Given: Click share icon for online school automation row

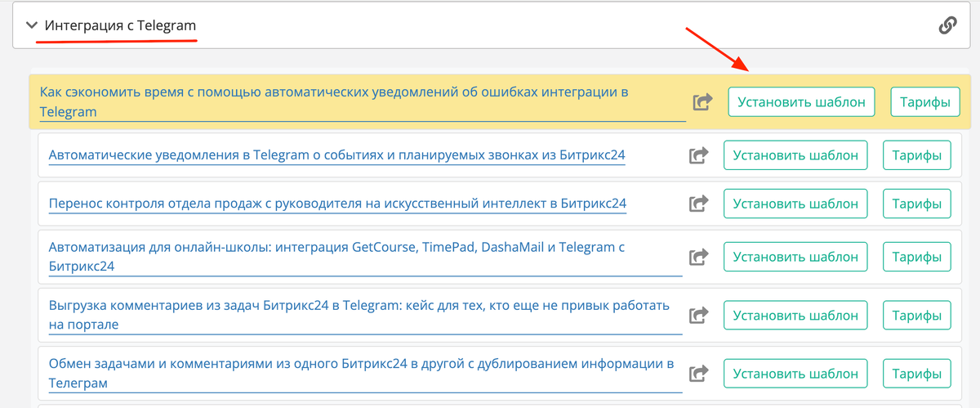Looking at the screenshot, I should coord(698,257).
